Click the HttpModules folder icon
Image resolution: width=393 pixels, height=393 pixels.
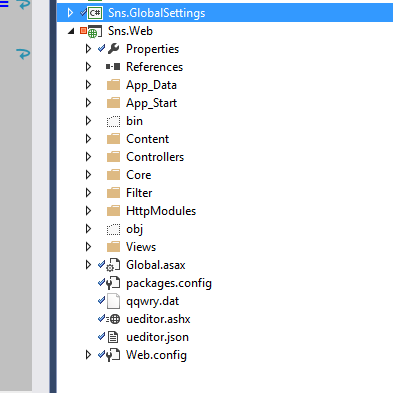tap(113, 211)
